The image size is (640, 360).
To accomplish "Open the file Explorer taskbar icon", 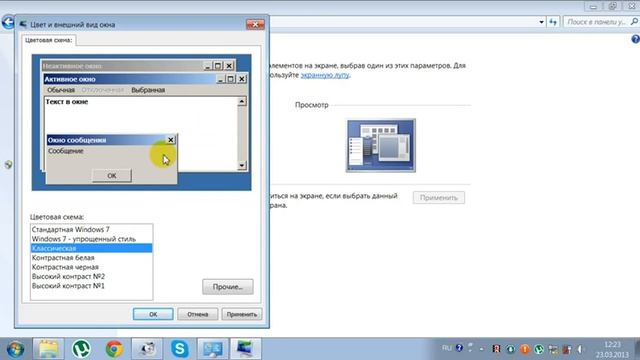I will click(x=49, y=349).
